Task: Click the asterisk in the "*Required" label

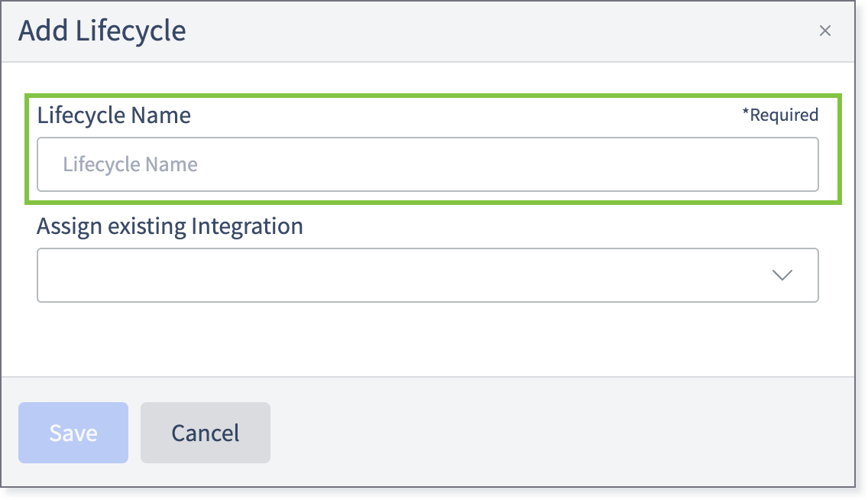Action: pos(746,112)
